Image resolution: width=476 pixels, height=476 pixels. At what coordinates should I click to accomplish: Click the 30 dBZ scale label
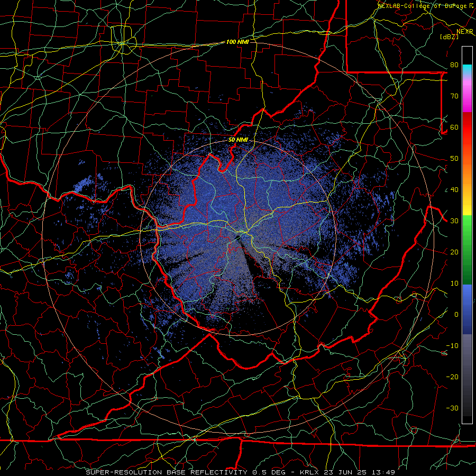coord(454,221)
